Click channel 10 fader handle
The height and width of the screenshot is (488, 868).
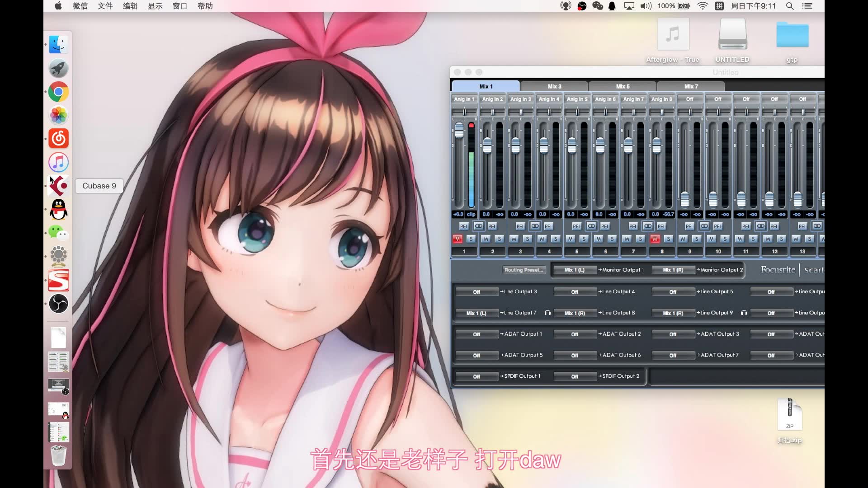pos(713,199)
